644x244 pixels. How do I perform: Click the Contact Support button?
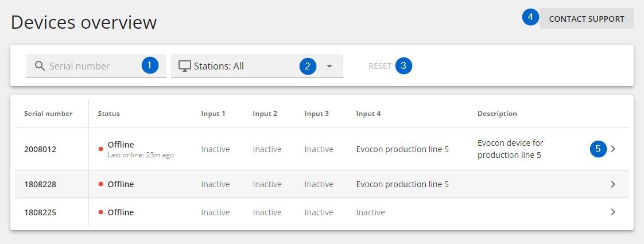pos(587,18)
